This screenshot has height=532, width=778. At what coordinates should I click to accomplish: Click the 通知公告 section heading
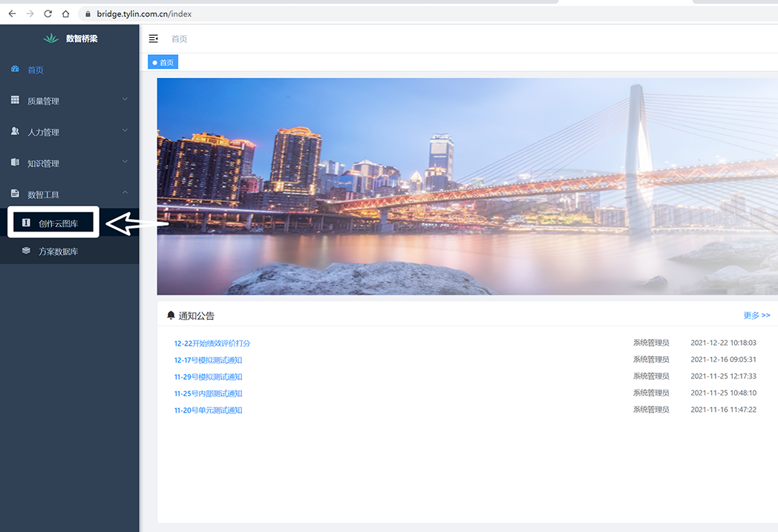(x=197, y=316)
